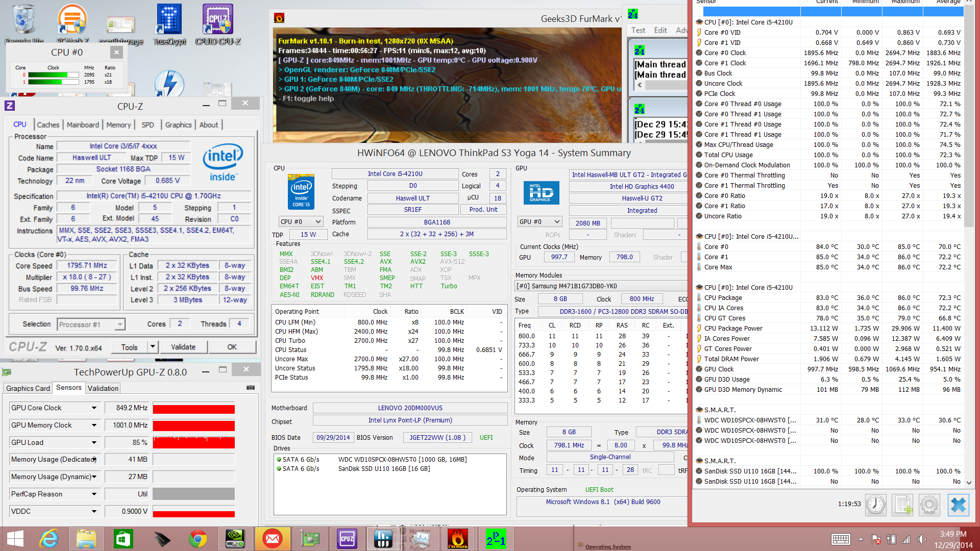Image resolution: width=980 pixels, height=551 pixels.
Task: Close the small CPU #0 clock window
Action: coord(116,52)
